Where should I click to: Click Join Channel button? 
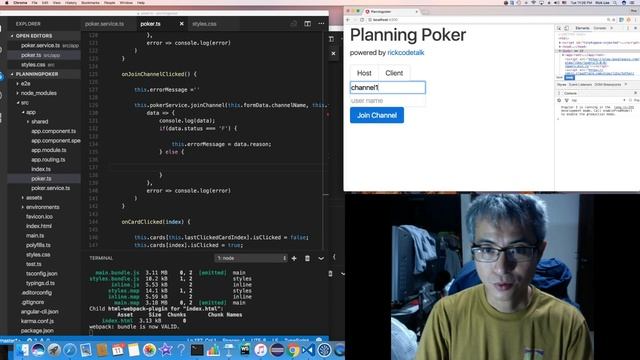pyautogui.click(x=377, y=115)
